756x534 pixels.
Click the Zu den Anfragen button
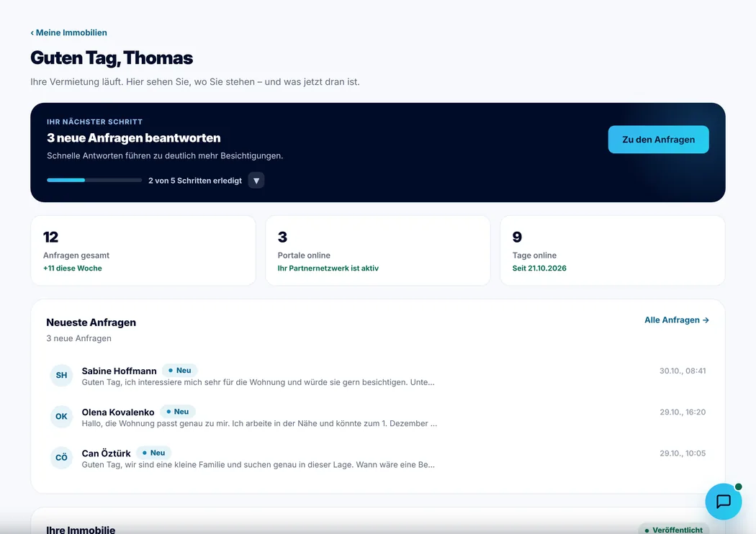[658, 140]
